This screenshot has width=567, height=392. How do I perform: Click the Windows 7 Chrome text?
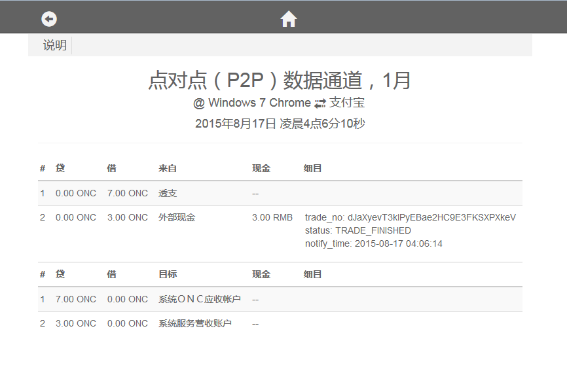click(259, 103)
